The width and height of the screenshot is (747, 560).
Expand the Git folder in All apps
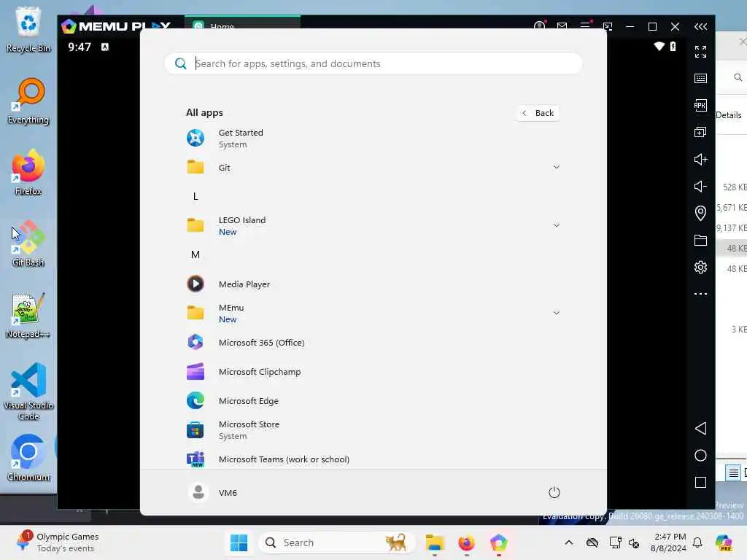coord(373,167)
